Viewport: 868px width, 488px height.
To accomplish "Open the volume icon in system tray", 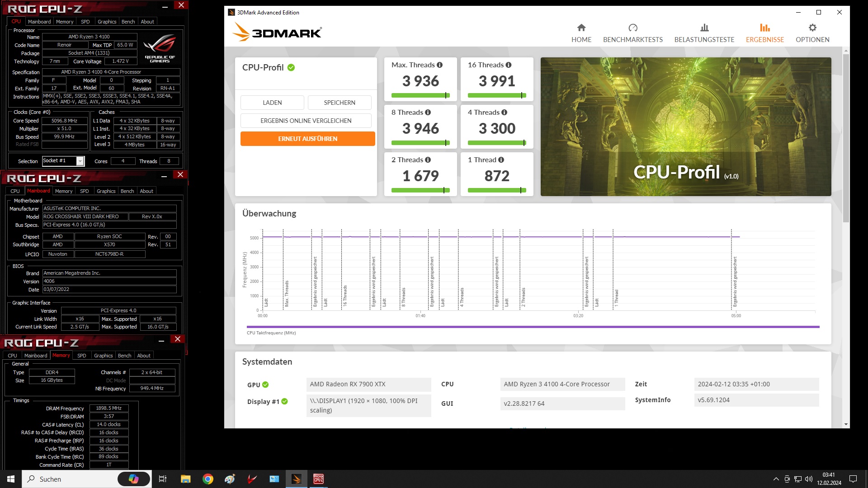I will click(809, 479).
